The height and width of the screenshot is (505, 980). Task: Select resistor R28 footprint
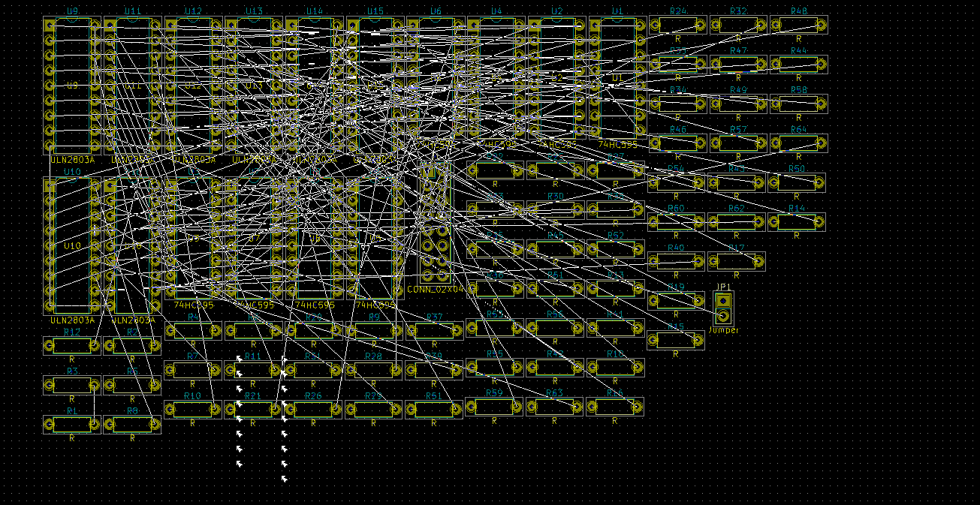click(375, 369)
